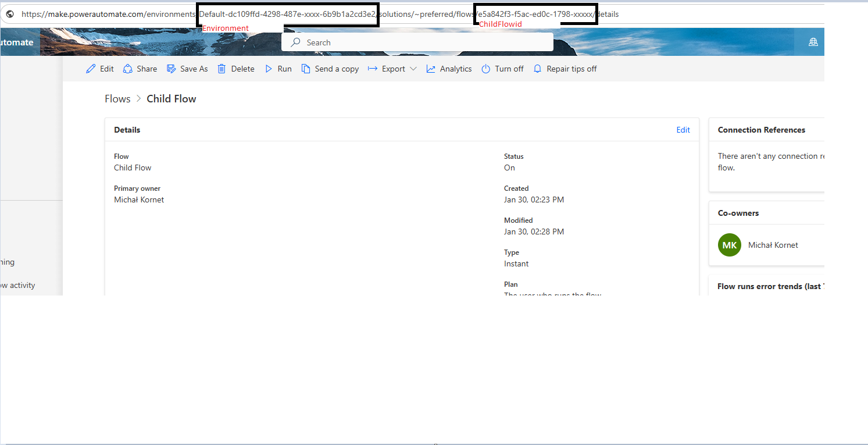
Task: Click the Export arrow icon
Action: tap(373, 69)
